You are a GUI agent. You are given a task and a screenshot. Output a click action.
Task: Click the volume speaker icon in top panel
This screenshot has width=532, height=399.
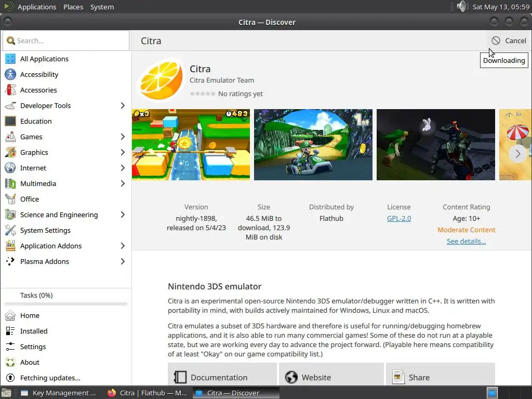461,6
